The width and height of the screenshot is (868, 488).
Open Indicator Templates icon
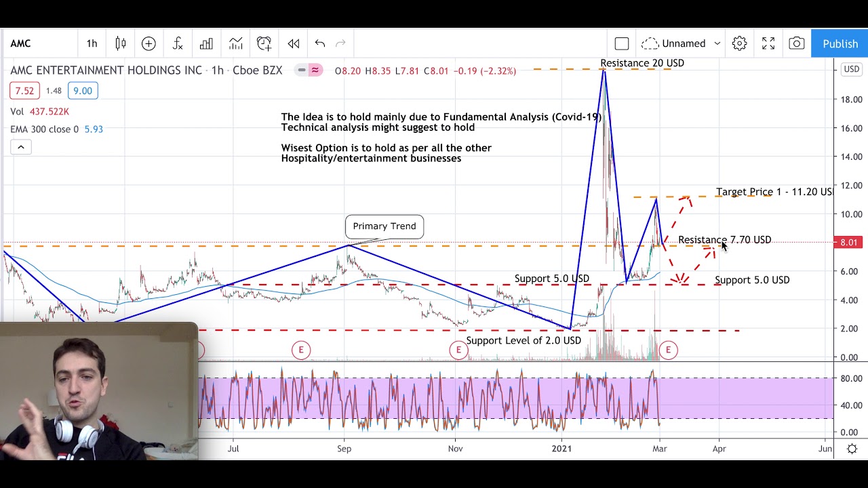[x=235, y=43]
